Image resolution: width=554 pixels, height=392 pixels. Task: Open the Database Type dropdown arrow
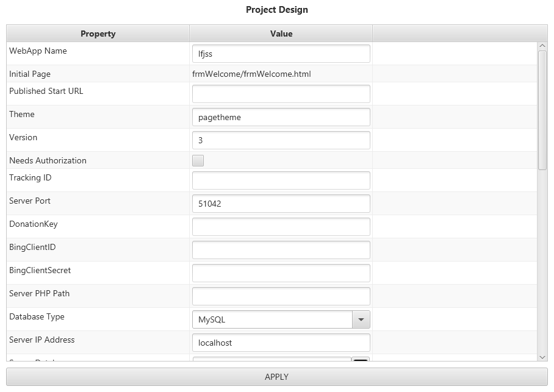point(361,319)
